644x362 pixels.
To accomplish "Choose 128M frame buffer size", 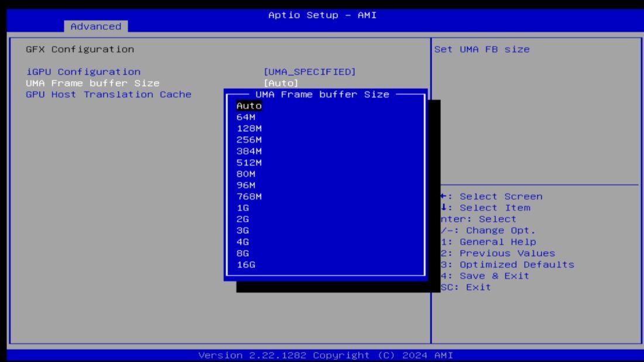I will [x=249, y=129].
